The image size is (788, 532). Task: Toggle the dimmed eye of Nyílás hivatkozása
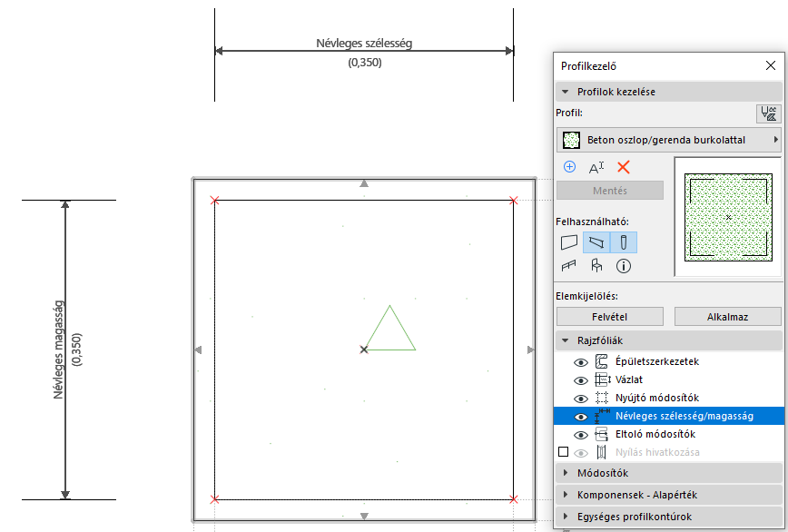tap(581, 453)
